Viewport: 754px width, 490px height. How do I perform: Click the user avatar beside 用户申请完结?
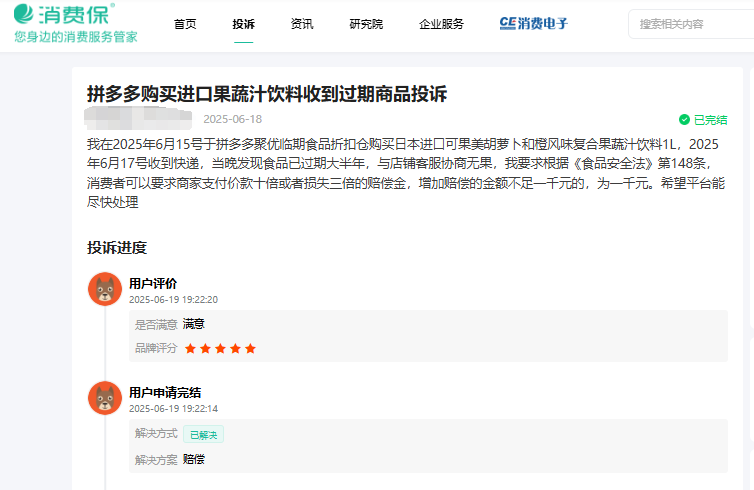(105, 398)
